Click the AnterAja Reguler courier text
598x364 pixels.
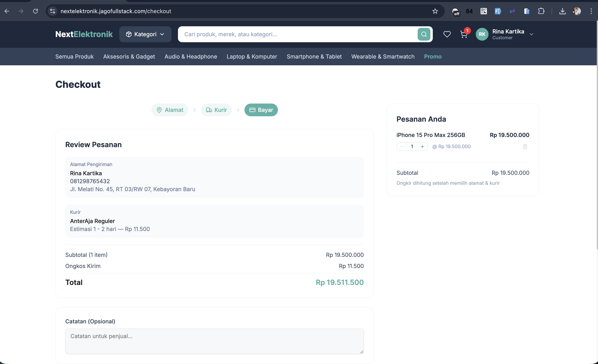click(x=92, y=221)
